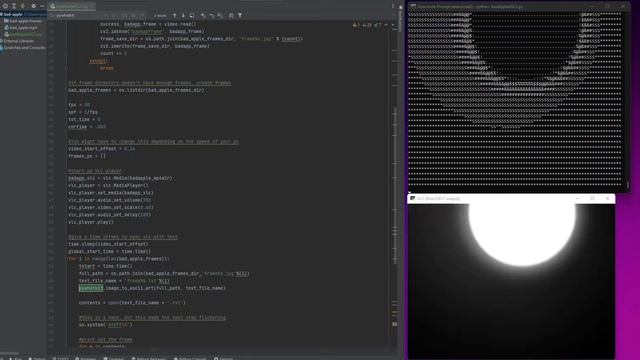Minimize the VLC Direct3D11 output window
The width and height of the screenshot is (640, 360).
coord(578,198)
